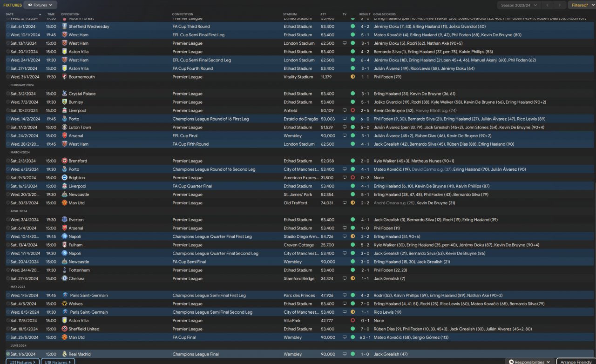Click Man Utd badge in FA Cup Final row
Image resolution: width=596 pixels, height=364 pixels.
64,337
